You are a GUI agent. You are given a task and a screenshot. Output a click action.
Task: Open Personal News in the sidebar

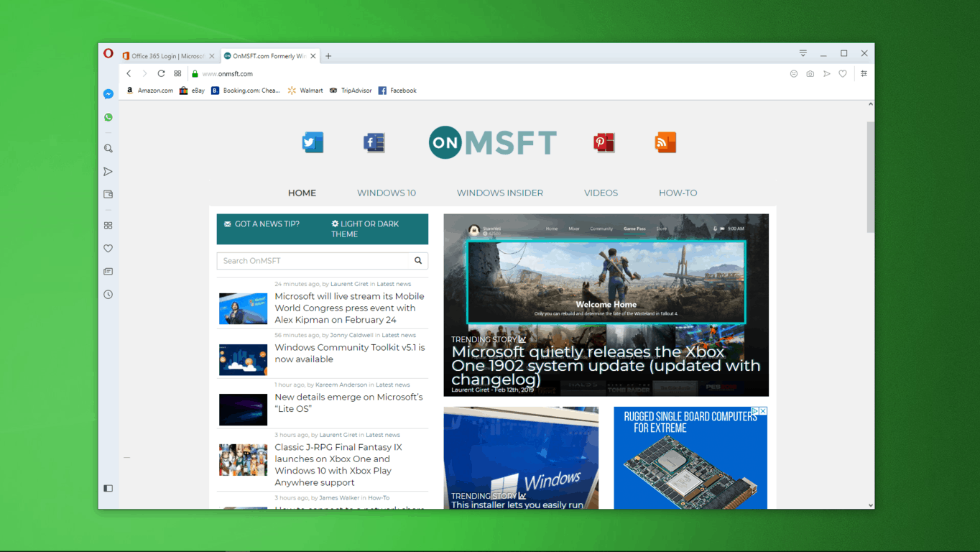108,272
